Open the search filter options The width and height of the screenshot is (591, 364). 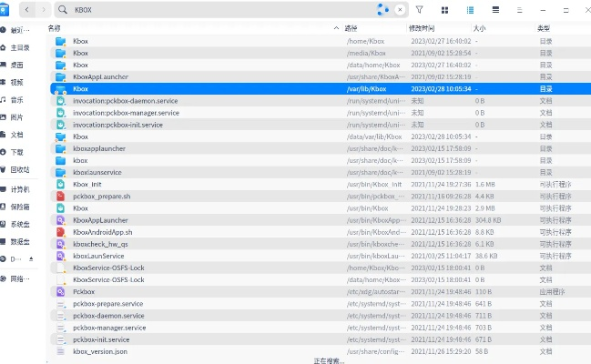coord(419,9)
